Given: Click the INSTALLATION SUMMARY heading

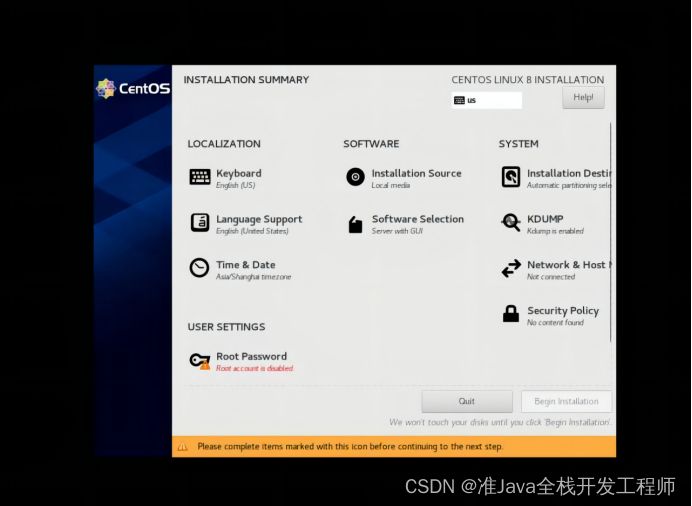Looking at the screenshot, I should [246, 80].
